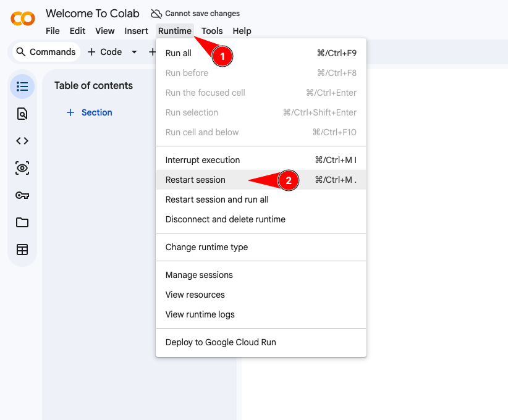
Task: Add a new Section link
Action: pos(89,112)
